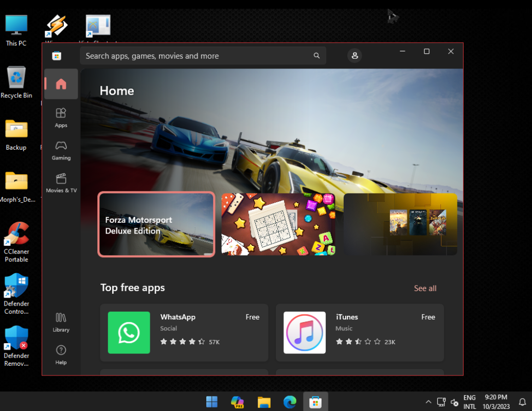Open the Movies & TV section
Viewport: 532px width, 411px height.
pos(61,183)
